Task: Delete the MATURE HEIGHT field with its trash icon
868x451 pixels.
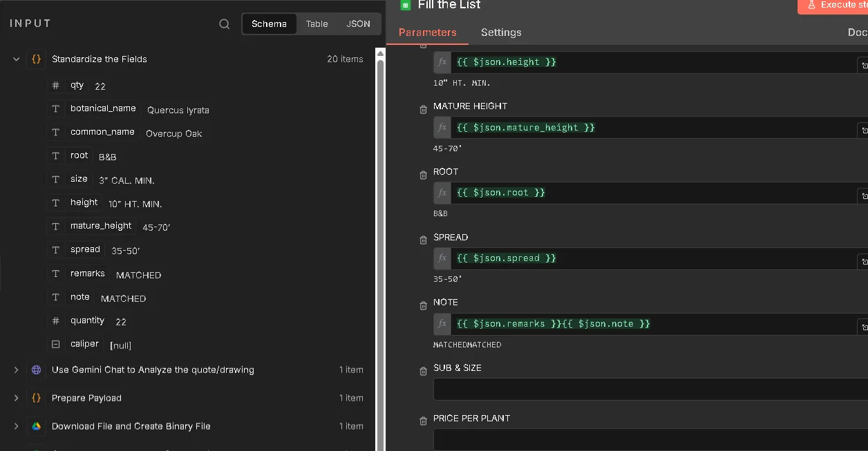Action: coord(423,110)
